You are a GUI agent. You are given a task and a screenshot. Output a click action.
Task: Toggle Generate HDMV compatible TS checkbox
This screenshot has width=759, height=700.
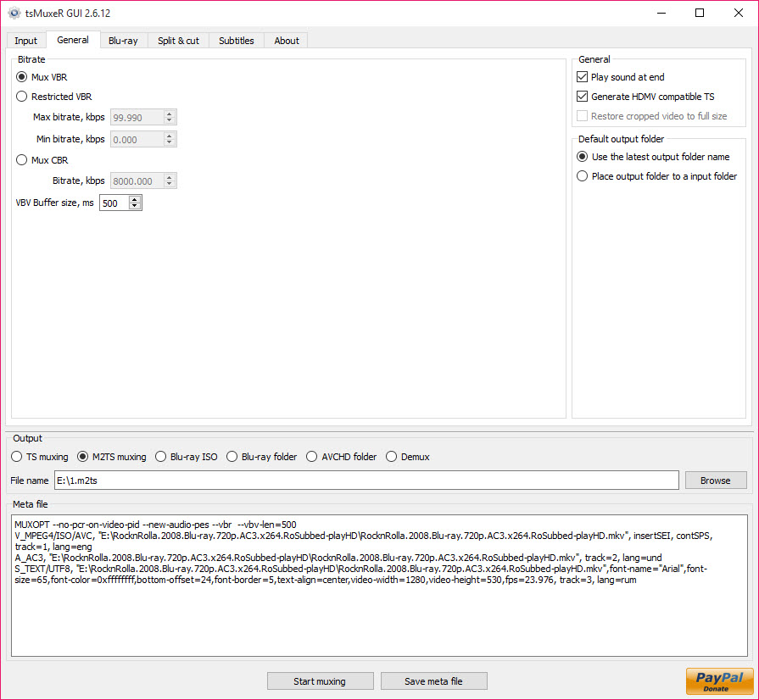click(x=645, y=97)
